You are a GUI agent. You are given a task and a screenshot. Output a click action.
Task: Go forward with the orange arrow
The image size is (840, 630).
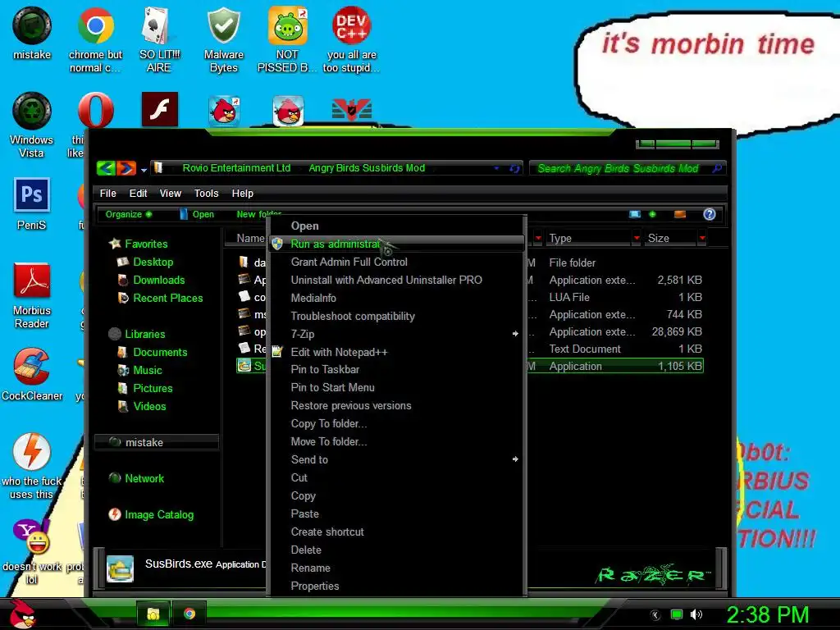click(126, 168)
